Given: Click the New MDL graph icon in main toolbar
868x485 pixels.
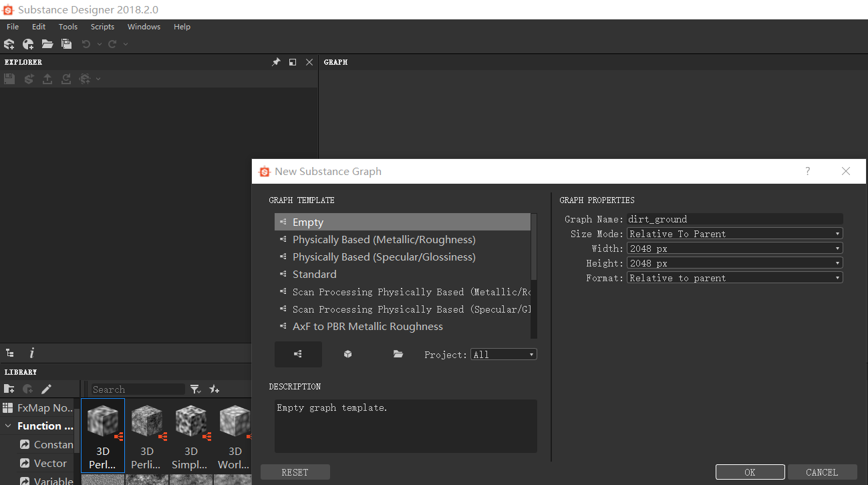Looking at the screenshot, I should point(28,44).
